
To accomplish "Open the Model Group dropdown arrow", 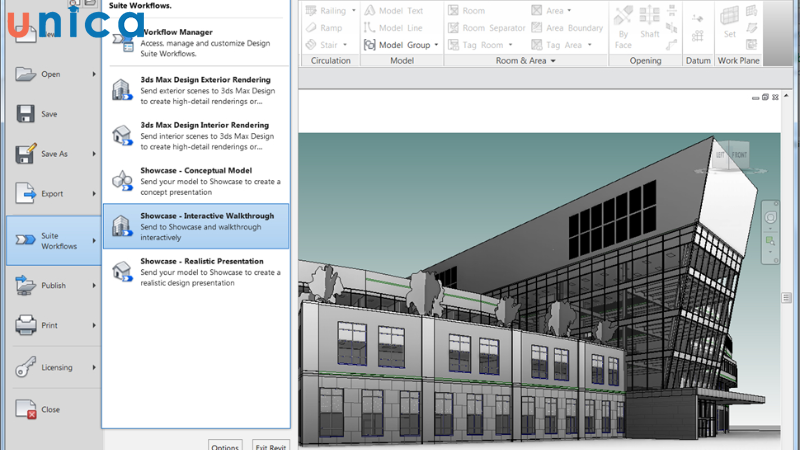I will 436,45.
